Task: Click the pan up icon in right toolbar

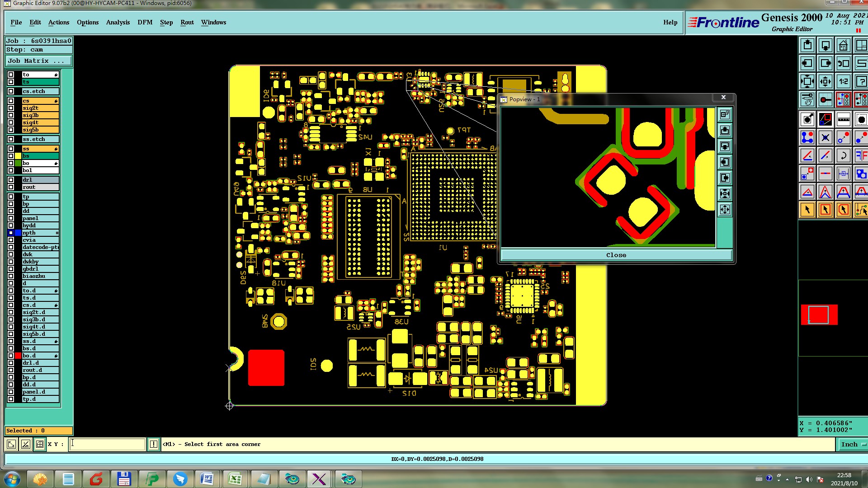Action: point(807,45)
